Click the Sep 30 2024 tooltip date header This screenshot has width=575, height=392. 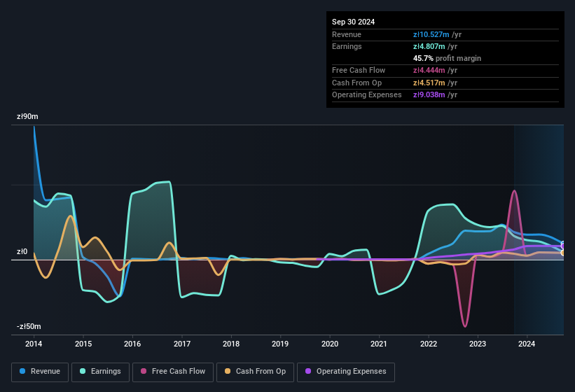[x=353, y=22]
